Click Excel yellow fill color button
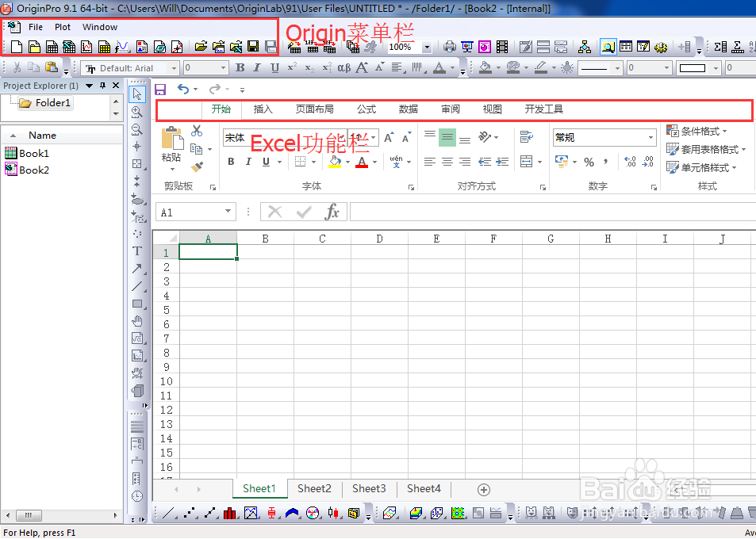Viewport: 756px width, 539px height. pyautogui.click(x=336, y=162)
